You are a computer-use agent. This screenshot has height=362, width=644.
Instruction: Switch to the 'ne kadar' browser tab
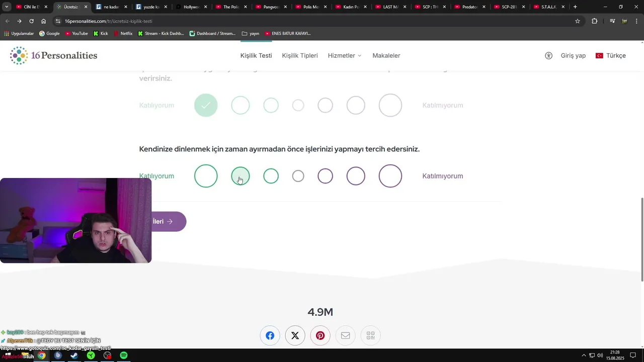click(111, 7)
